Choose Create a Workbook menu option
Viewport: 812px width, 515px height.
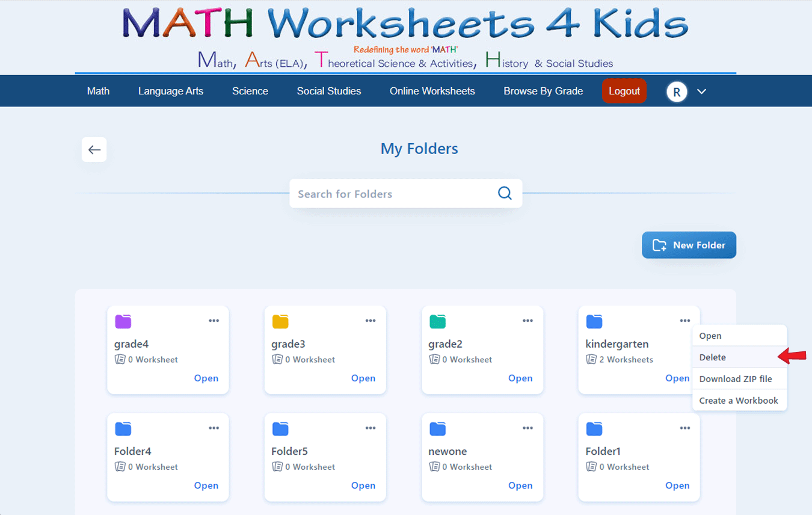coord(739,400)
